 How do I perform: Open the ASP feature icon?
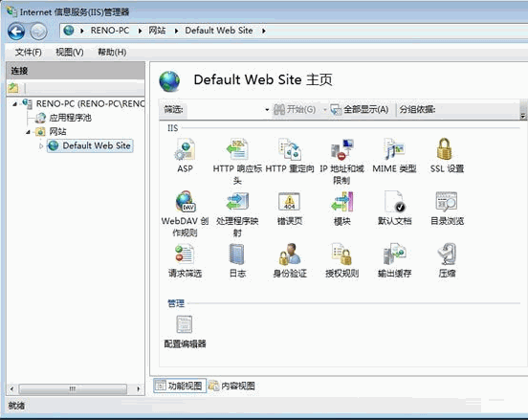tap(185, 149)
